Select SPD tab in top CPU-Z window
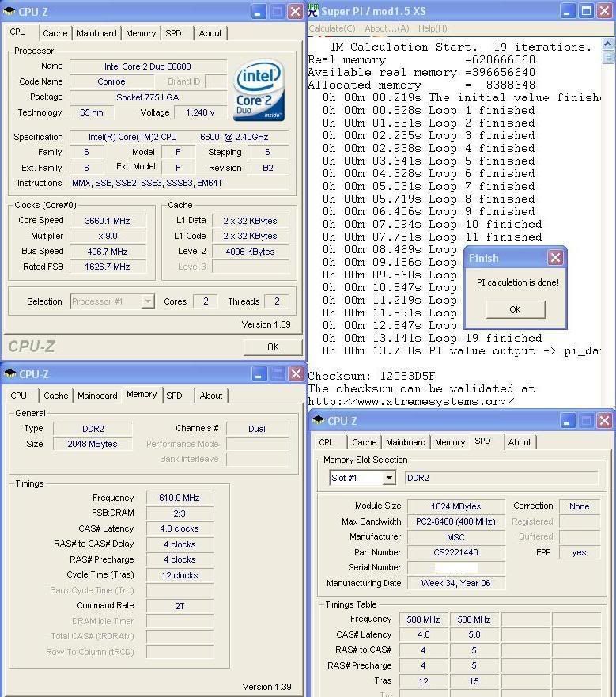Screen dimensions: 616x697 (x=173, y=33)
